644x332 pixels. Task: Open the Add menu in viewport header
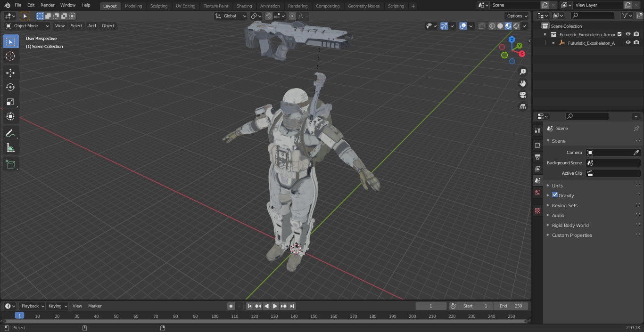(92, 26)
